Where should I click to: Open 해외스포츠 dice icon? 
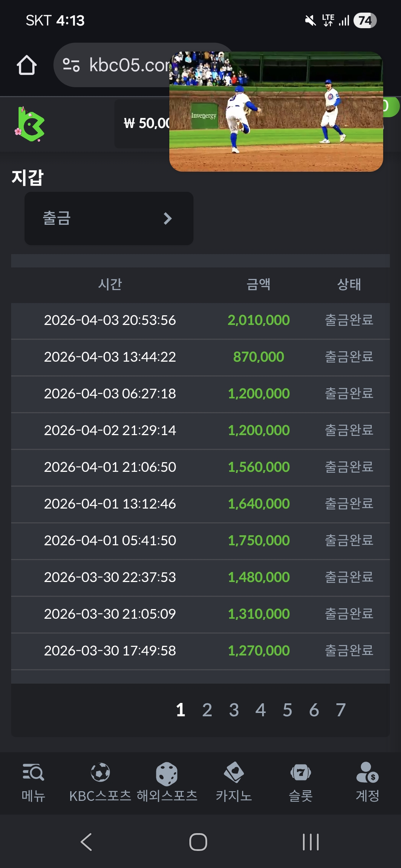pyautogui.click(x=167, y=774)
